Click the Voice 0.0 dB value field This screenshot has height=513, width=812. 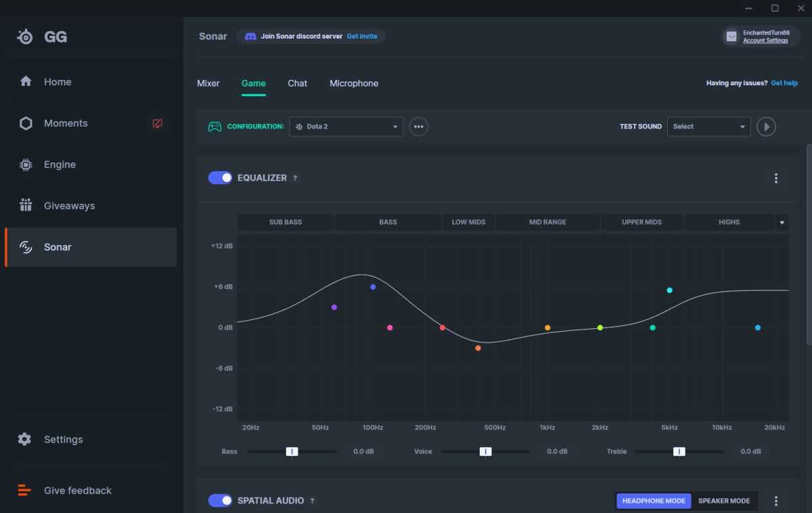tap(557, 451)
